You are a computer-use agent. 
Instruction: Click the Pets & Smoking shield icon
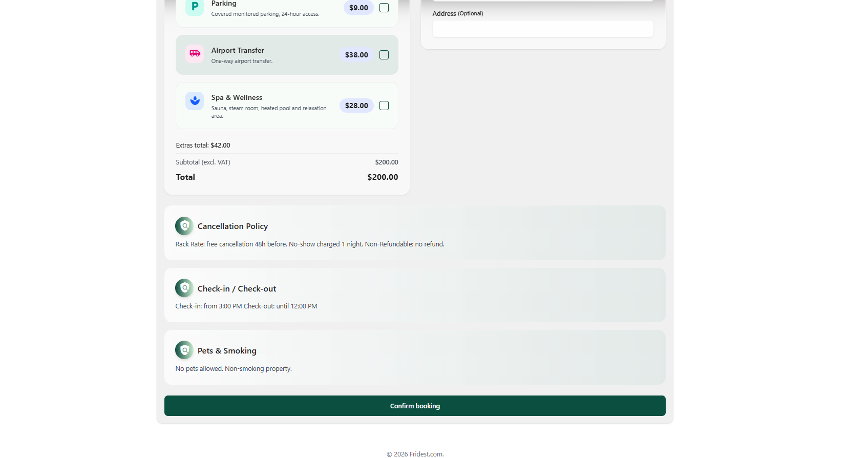pyautogui.click(x=184, y=350)
